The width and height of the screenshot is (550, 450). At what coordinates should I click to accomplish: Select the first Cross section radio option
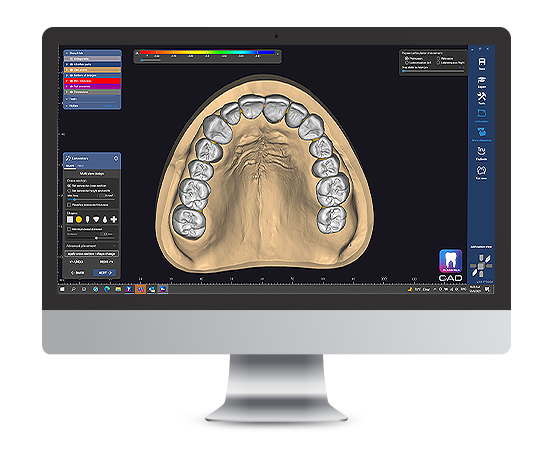coord(69,186)
